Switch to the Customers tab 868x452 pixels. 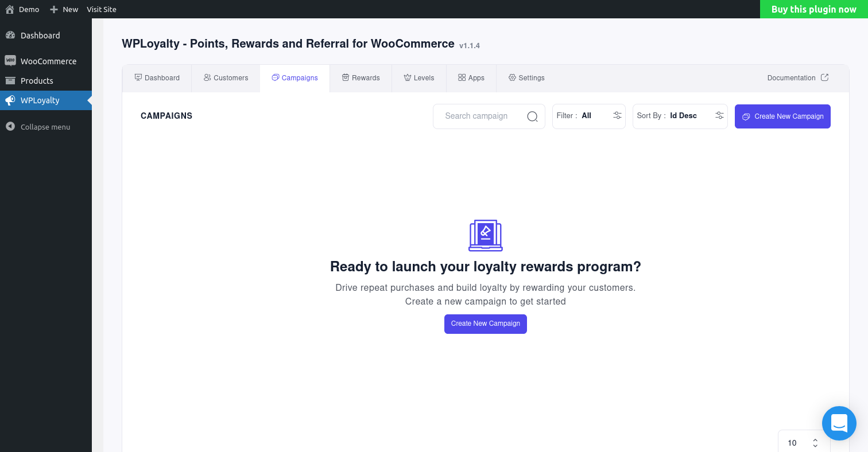tap(226, 78)
